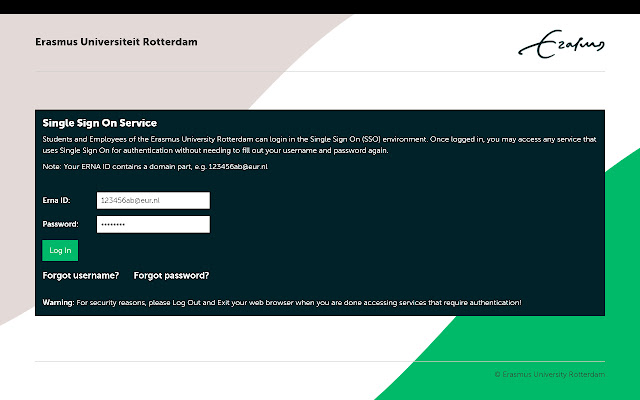Click the Erna ID label
This screenshot has height=400, width=640.
56,201
